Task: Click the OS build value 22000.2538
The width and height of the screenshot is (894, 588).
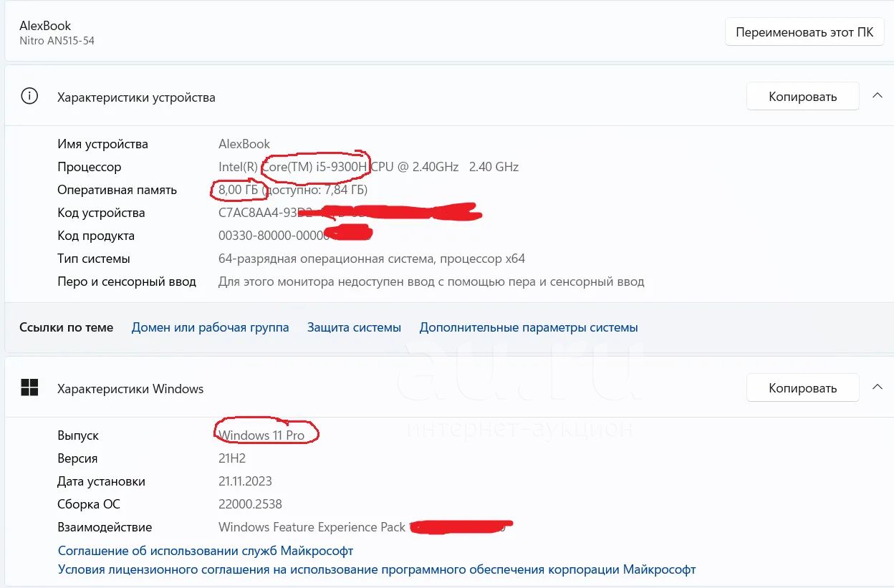Action: pos(250,504)
